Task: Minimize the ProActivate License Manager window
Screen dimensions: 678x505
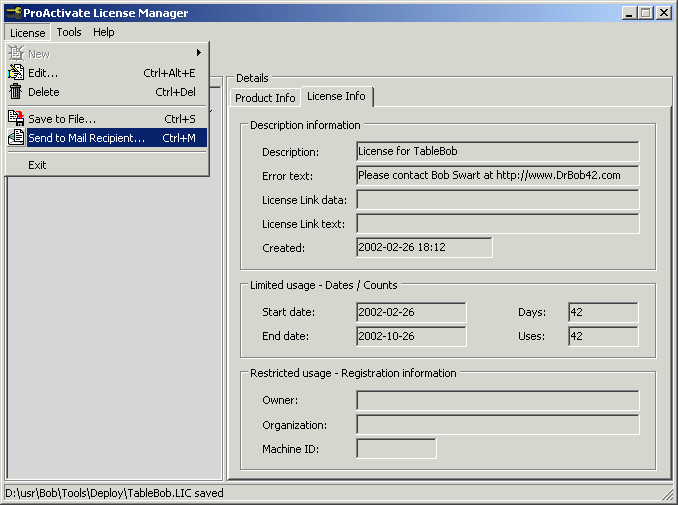Action: click(629, 13)
